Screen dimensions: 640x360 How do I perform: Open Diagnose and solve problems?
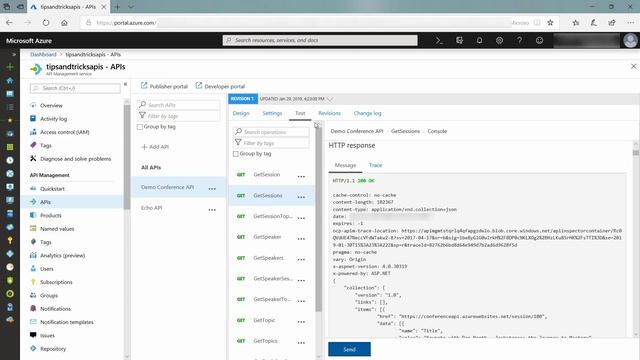coord(76,159)
